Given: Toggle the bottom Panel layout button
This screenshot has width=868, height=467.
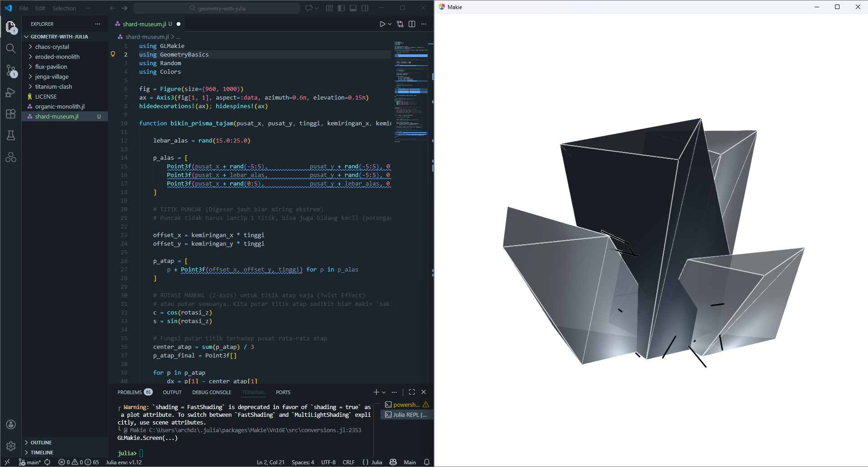Looking at the screenshot, I should pyautogui.click(x=353, y=8).
